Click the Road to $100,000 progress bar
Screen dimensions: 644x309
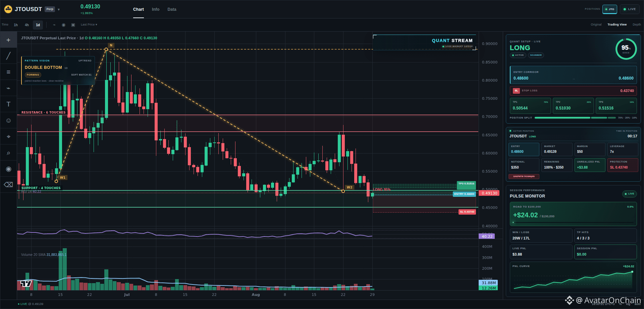[x=573, y=222]
